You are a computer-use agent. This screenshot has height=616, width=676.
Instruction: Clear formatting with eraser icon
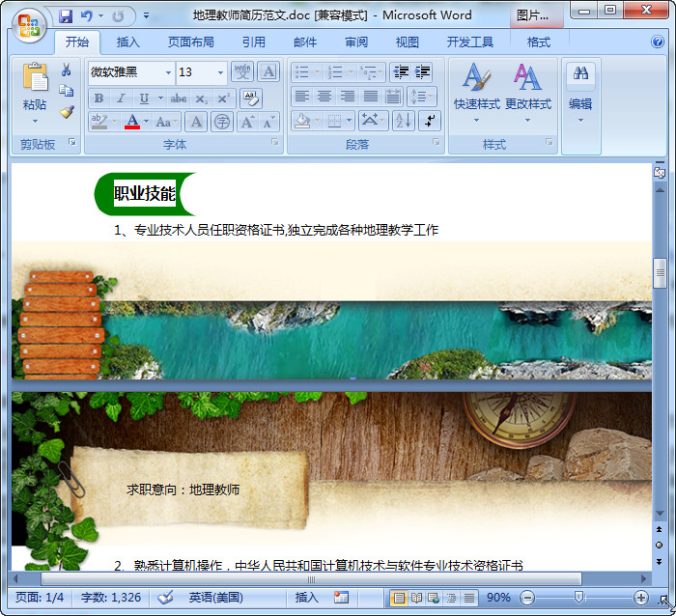250,98
